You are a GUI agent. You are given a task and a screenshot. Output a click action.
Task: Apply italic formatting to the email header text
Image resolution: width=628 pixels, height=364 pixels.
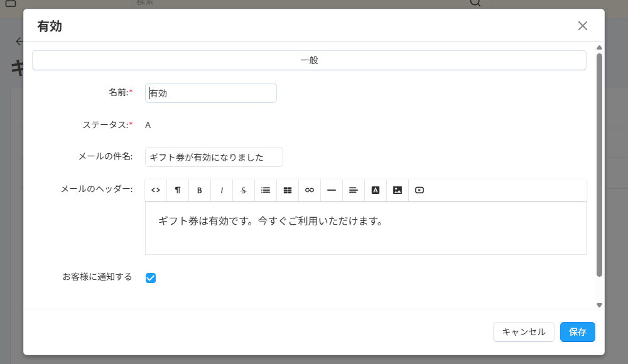tap(221, 190)
